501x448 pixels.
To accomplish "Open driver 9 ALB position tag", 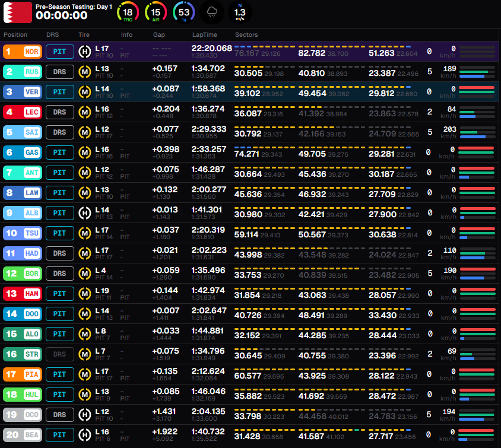I will point(23,213).
